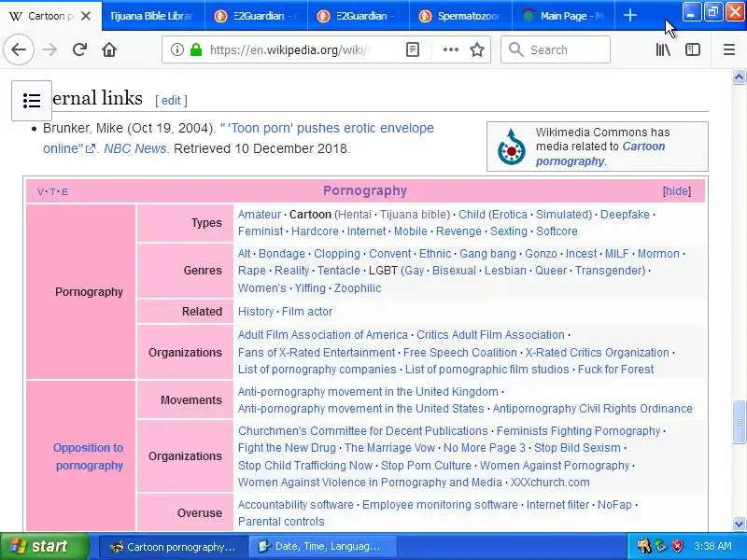The image size is (747, 560).
Task: Click E edit link in navbox
Action: click(x=64, y=192)
